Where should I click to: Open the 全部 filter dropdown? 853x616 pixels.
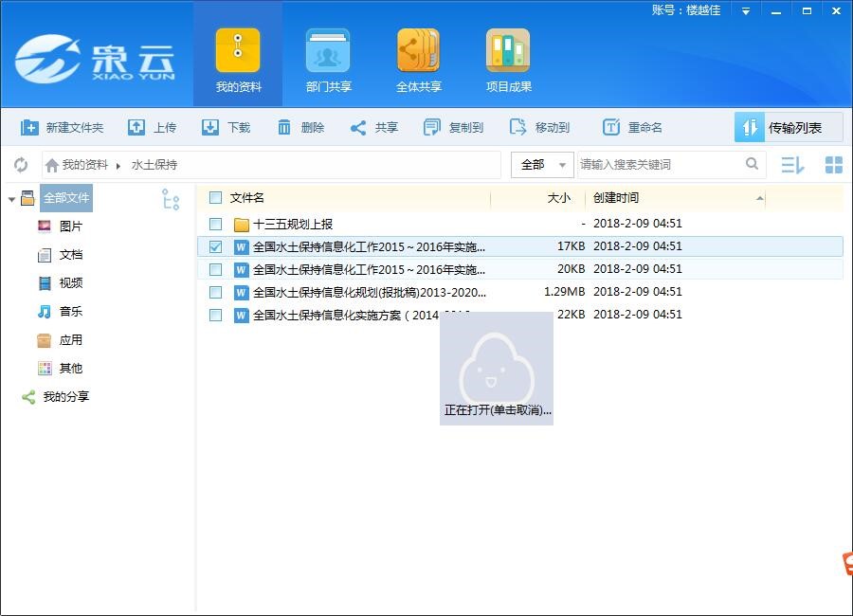click(x=542, y=165)
